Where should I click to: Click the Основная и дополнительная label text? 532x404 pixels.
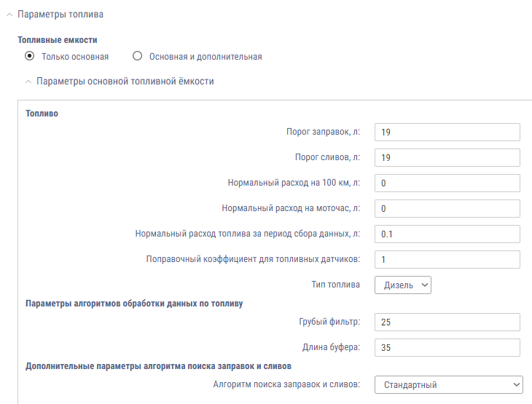205,56
